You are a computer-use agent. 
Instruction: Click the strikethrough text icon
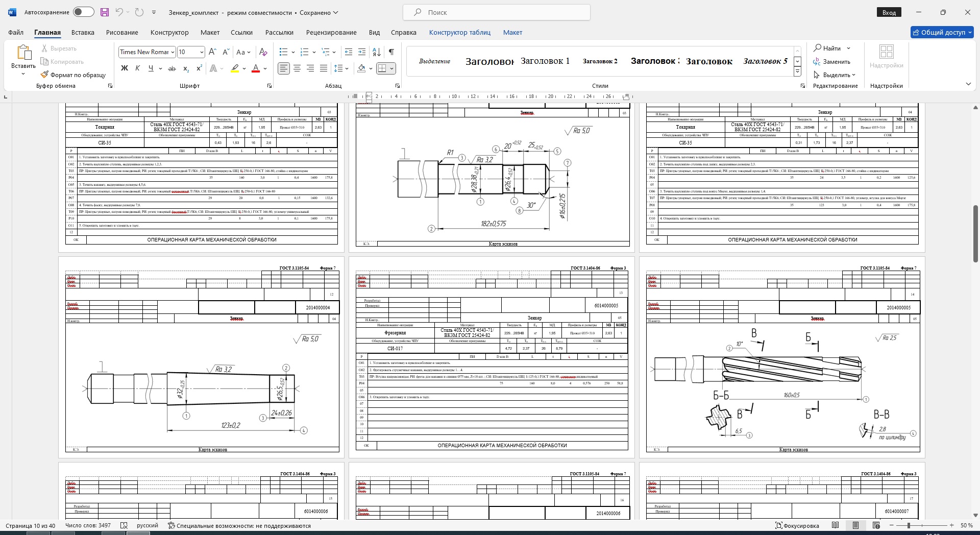click(172, 68)
